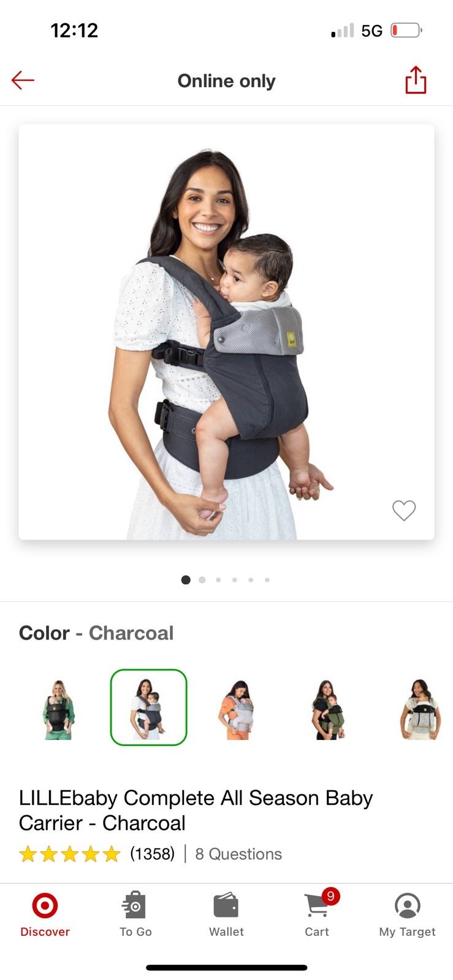Image resolution: width=453 pixels, height=980 pixels.
Task: Jump to last image carousel dot
Action: coord(267,580)
